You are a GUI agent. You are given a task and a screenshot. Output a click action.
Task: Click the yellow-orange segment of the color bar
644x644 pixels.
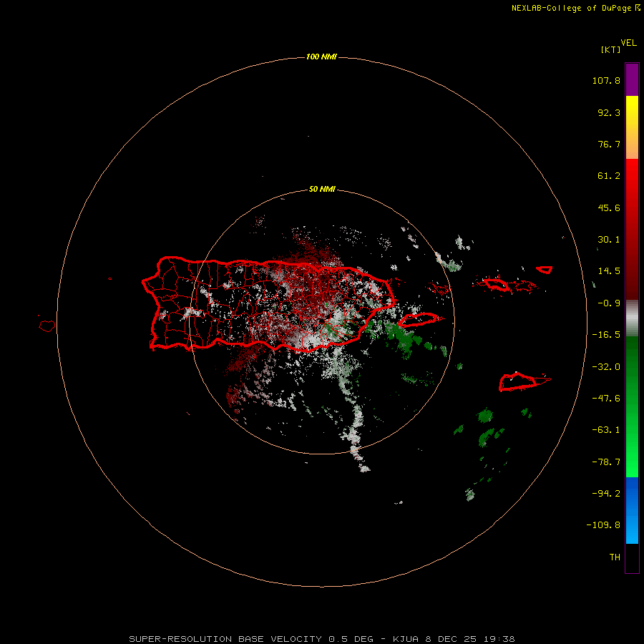pos(632,127)
